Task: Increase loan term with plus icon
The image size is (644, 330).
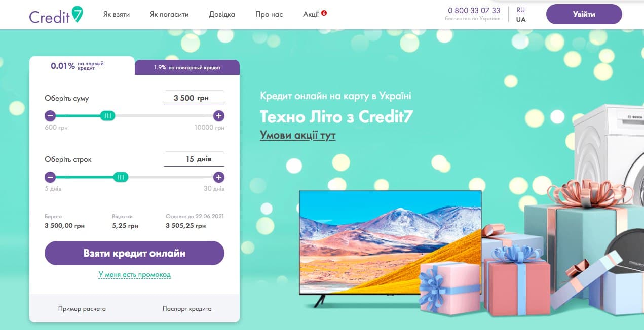Action: pyautogui.click(x=218, y=177)
